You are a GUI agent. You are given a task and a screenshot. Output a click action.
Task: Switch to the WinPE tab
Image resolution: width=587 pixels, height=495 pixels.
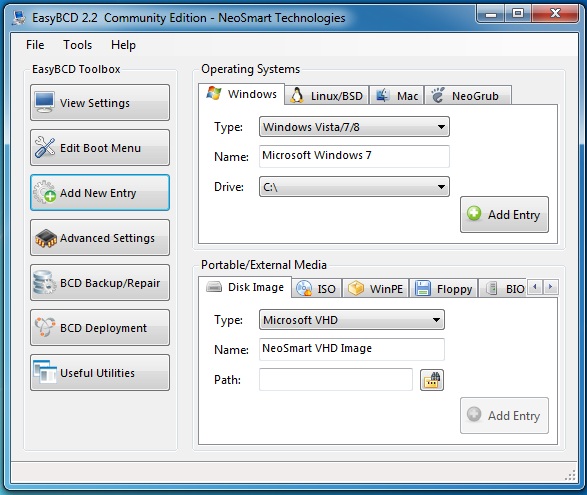pos(375,289)
